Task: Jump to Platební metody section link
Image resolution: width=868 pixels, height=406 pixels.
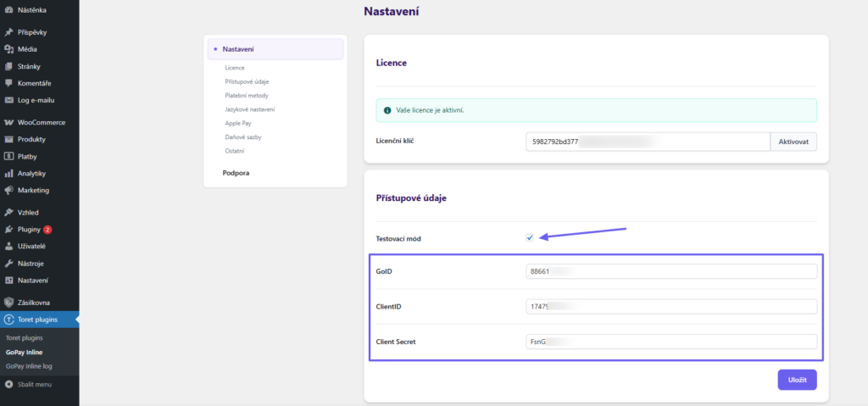Action: coord(247,95)
